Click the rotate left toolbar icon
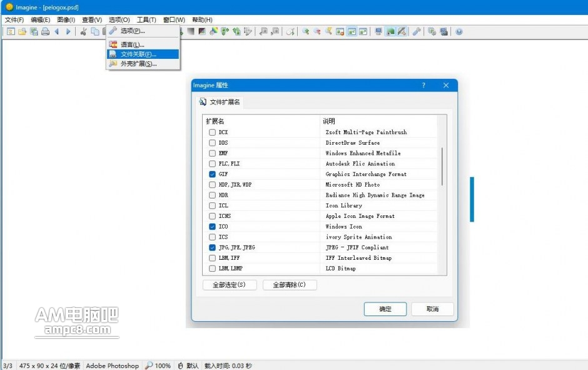588x370 pixels. click(x=236, y=31)
